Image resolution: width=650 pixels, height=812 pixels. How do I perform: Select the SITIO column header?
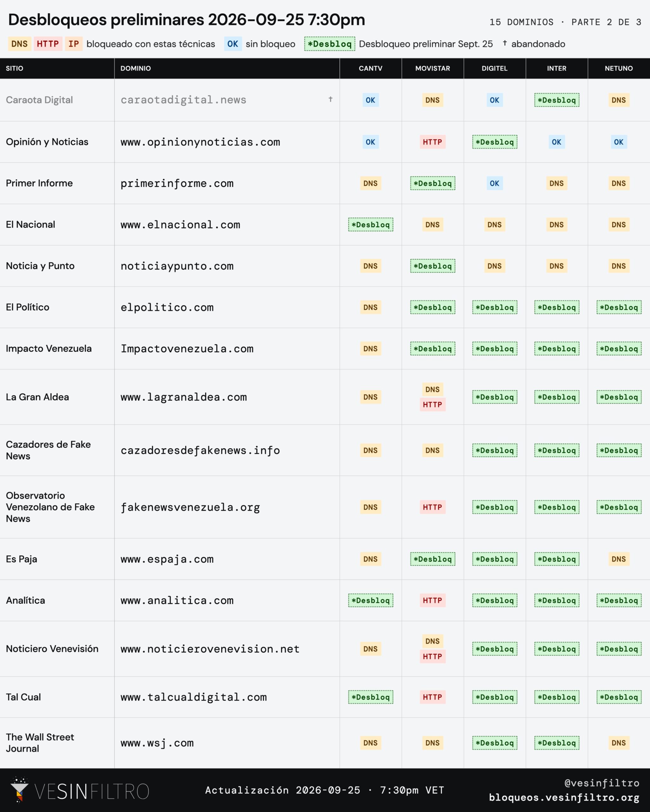tap(14, 68)
